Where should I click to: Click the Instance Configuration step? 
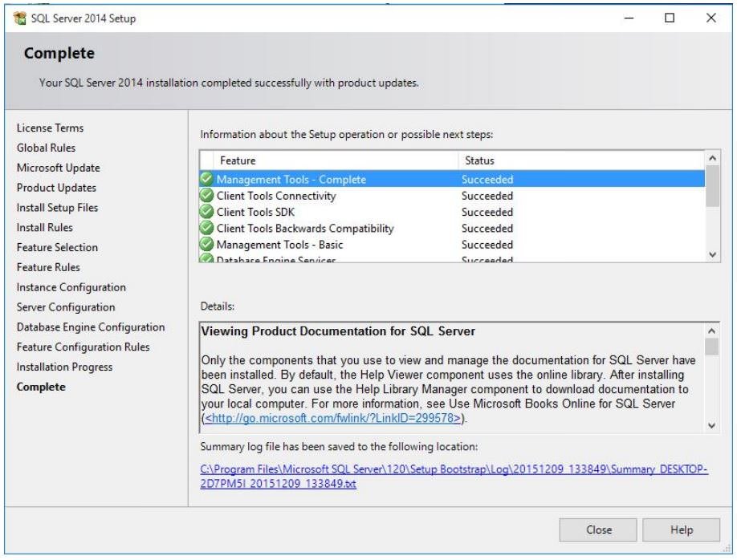coord(71,287)
